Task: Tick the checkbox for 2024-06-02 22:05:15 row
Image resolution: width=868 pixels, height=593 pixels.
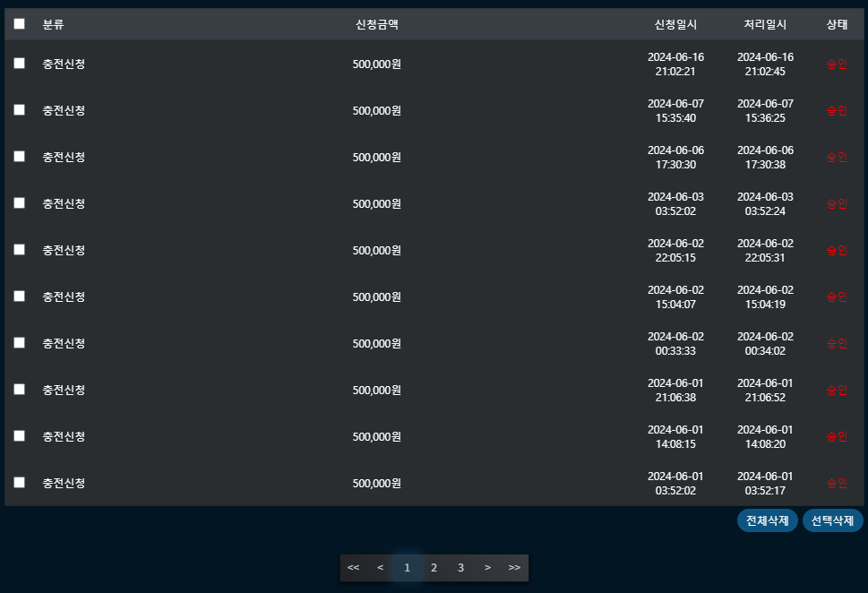Action: (x=19, y=250)
